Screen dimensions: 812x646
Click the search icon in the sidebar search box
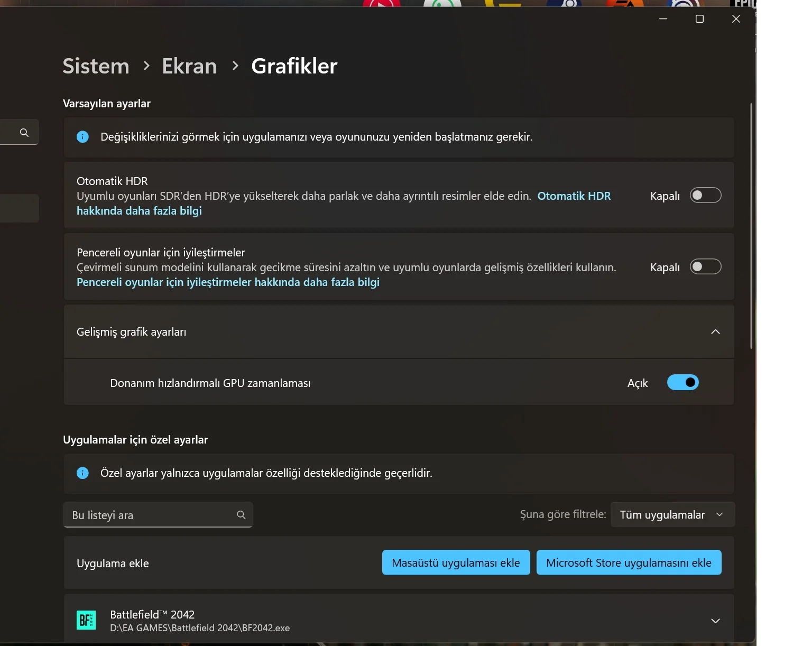[x=24, y=133]
